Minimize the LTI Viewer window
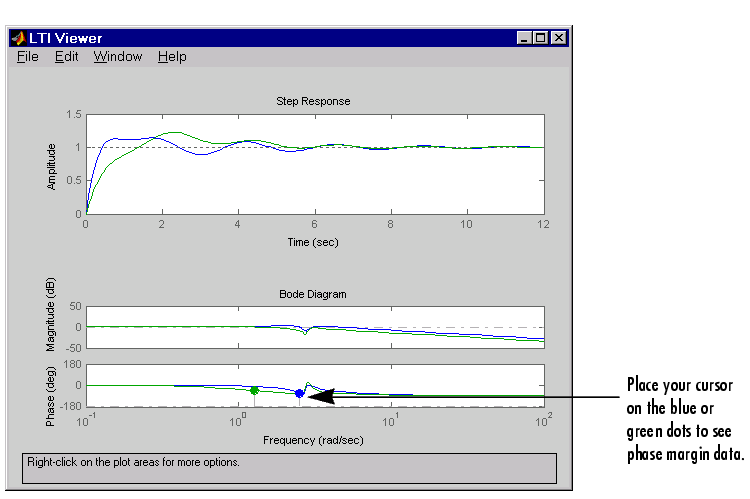750x499 pixels. pos(524,38)
